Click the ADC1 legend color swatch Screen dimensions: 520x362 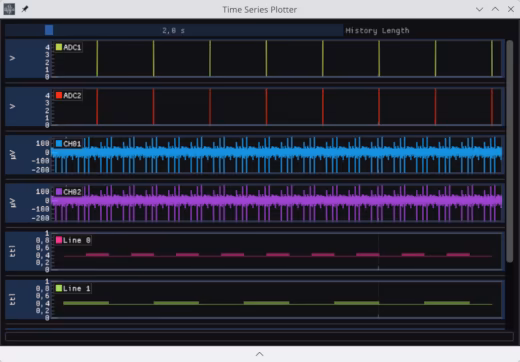[59, 47]
